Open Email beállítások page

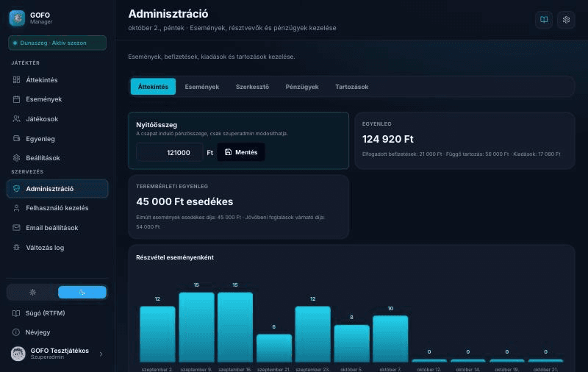pyautogui.click(x=57, y=228)
